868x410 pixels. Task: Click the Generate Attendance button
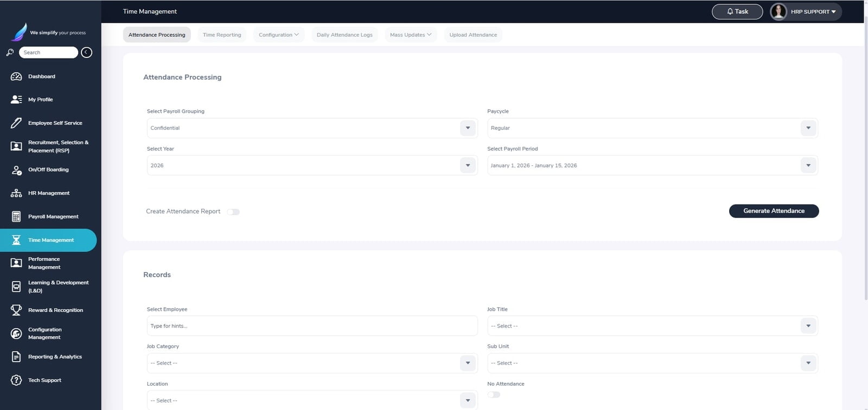tap(774, 211)
